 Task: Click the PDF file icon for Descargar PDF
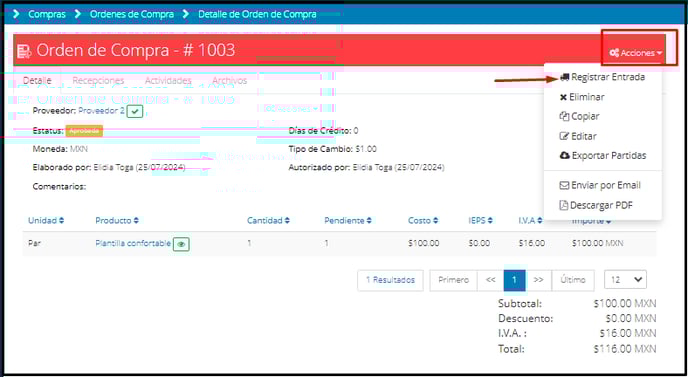click(563, 205)
